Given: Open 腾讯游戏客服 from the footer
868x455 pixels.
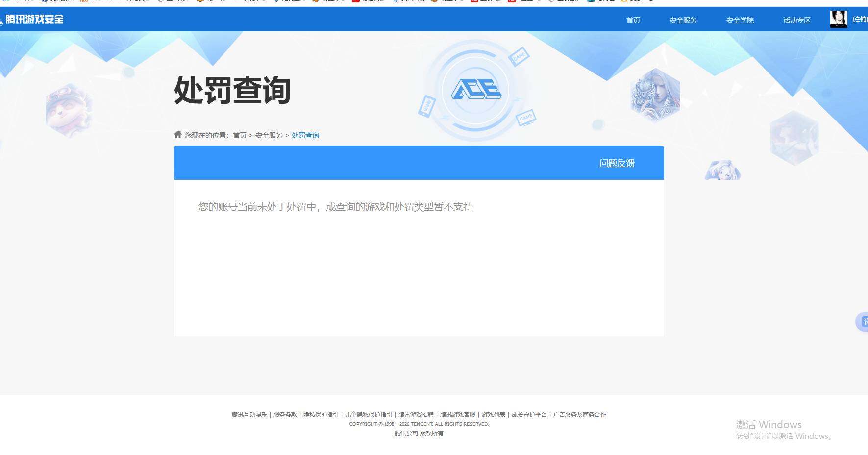Looking at the screenshot, I should pos(458,414).
